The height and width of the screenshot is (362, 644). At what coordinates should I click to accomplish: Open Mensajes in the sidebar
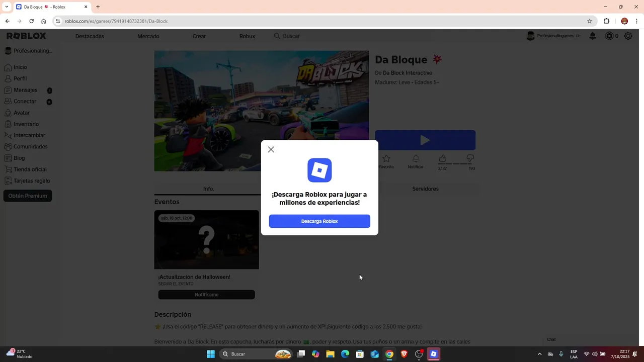[x=25, y=90]
